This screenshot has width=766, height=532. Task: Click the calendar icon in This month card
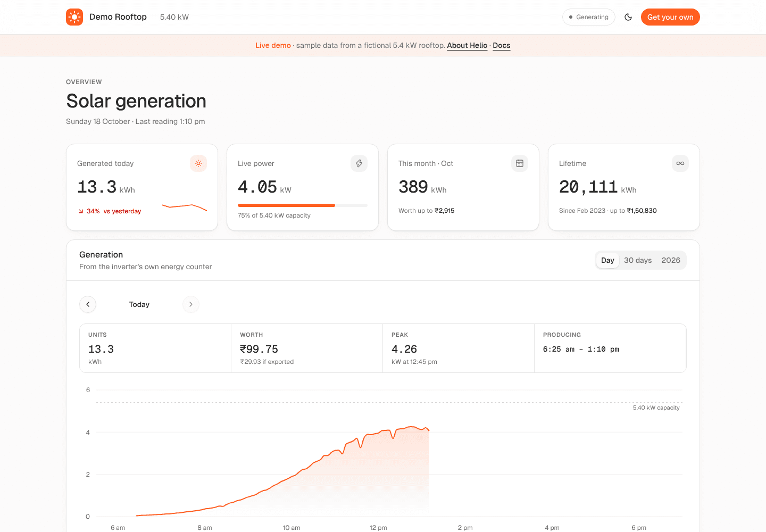pyautogui.click(x=520, y=163)
